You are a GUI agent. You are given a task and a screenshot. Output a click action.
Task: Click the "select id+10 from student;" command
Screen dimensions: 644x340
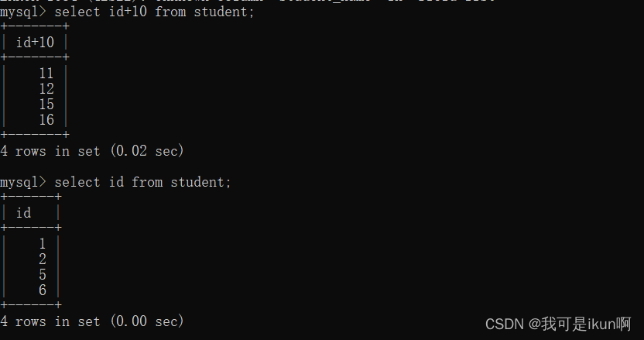tap(155, 12)
